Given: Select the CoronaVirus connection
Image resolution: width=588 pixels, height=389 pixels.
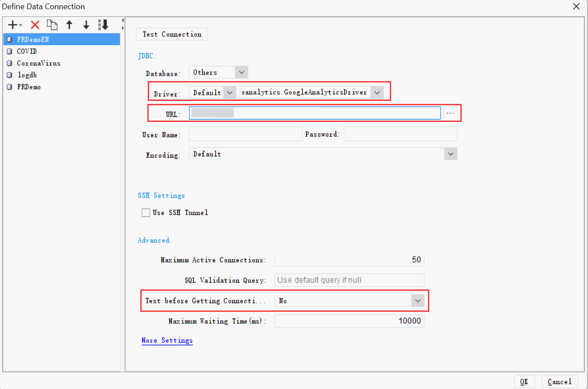Looking at the screenshot, I should pyautogui.click(x=62, y=63).
